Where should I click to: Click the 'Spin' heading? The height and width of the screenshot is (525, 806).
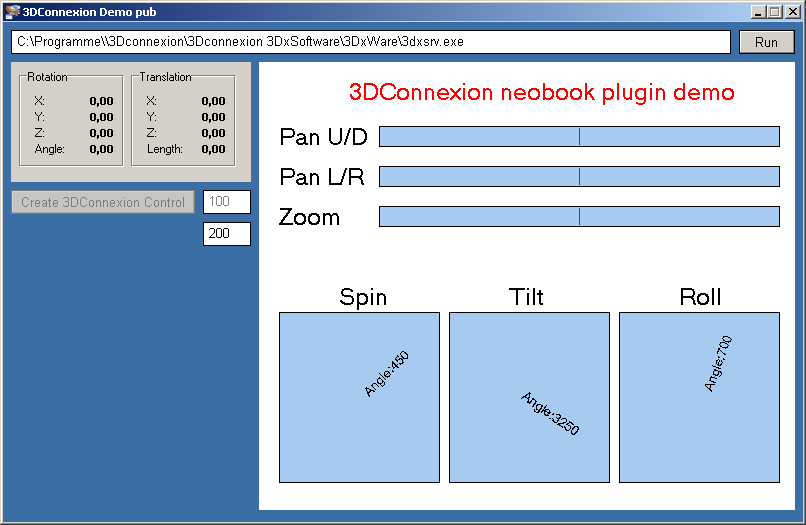(363, 298)
